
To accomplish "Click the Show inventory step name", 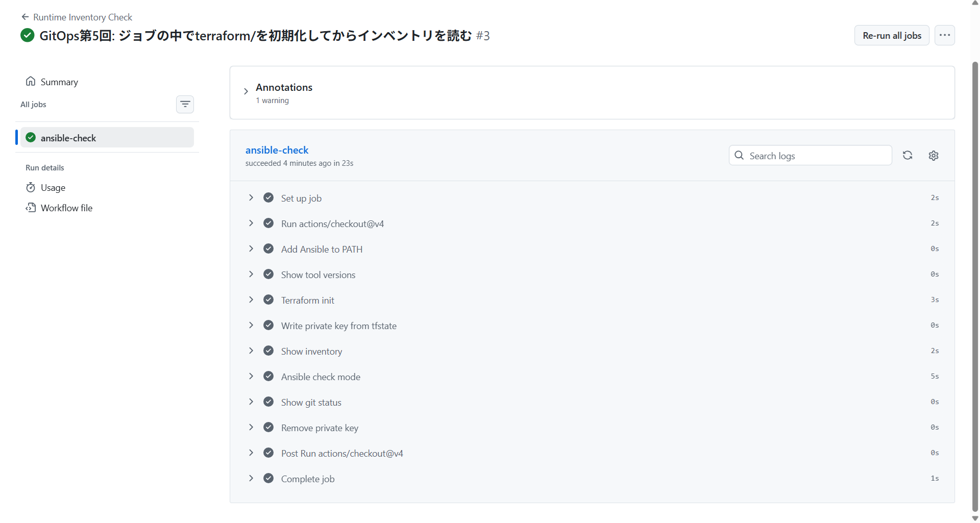I will [311, 352].
